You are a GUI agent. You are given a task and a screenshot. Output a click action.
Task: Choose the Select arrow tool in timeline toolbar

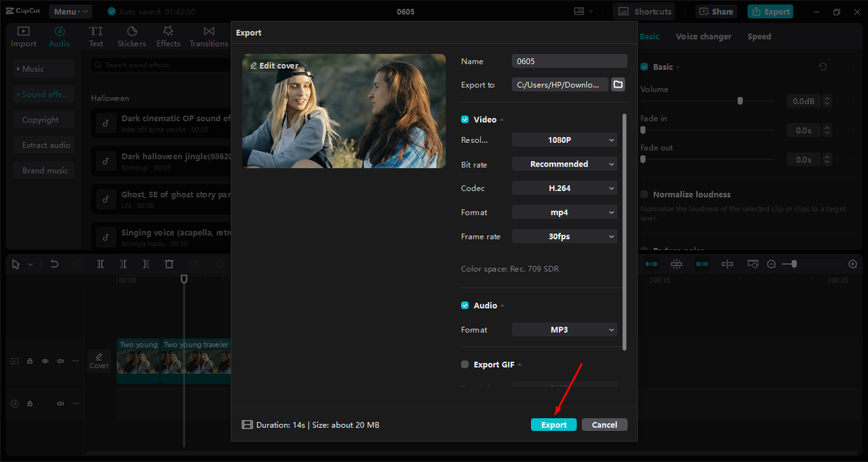[16, 264]
